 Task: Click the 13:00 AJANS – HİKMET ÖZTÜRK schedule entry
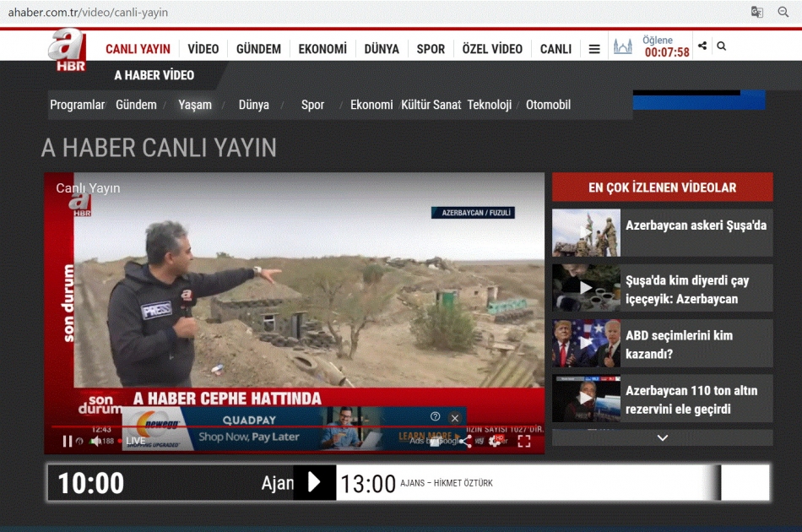[x=417, y=483]
